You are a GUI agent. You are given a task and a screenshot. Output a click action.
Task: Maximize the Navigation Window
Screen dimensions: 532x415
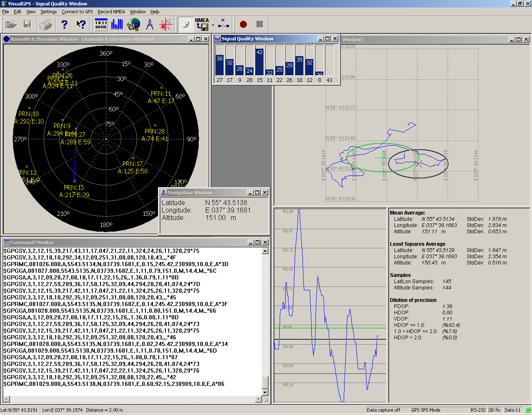pyautogui.click(x=257, y=193)
